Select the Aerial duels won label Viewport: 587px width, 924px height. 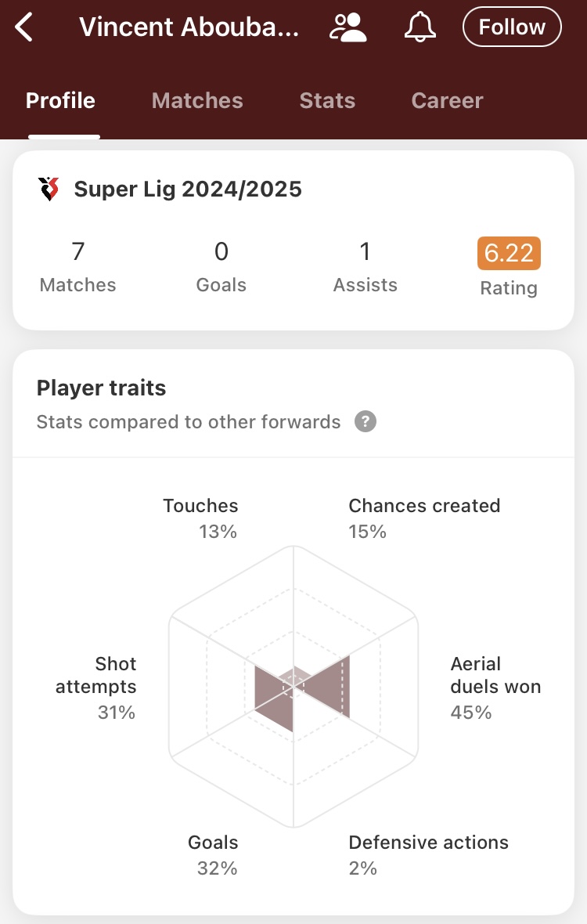(x=495, y=675)
